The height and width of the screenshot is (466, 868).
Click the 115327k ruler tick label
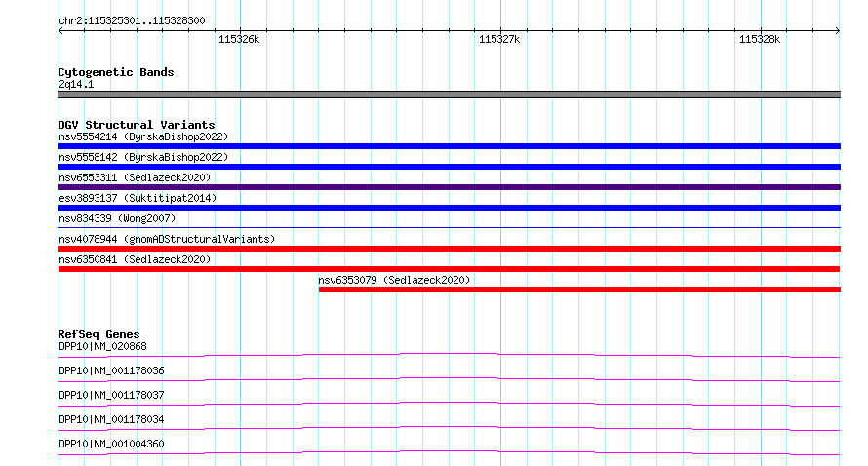click(x=499, y=39)
